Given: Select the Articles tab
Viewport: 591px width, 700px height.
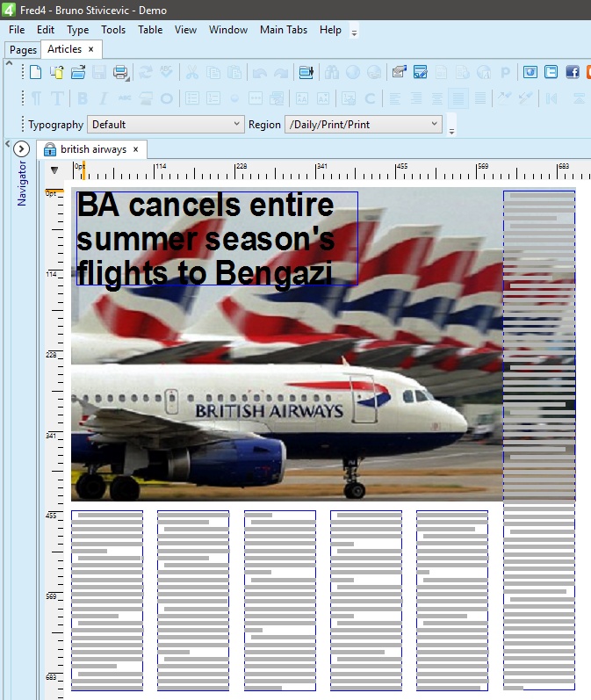Looking at the screenshot, I should pyautogui.click(x=65, y=49).
